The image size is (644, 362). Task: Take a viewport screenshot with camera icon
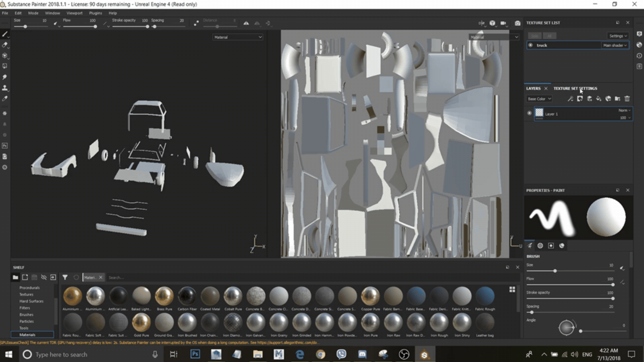coord(518,23)
